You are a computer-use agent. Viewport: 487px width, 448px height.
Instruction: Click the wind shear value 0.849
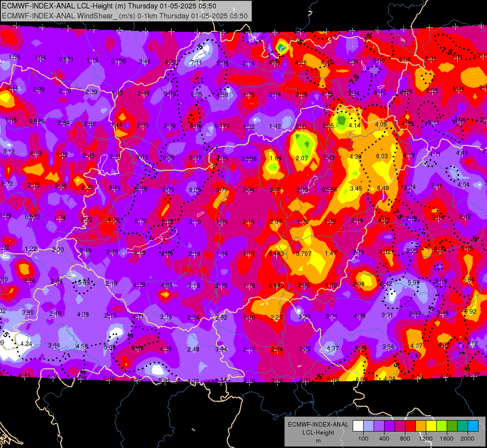[x=277, y=285]
